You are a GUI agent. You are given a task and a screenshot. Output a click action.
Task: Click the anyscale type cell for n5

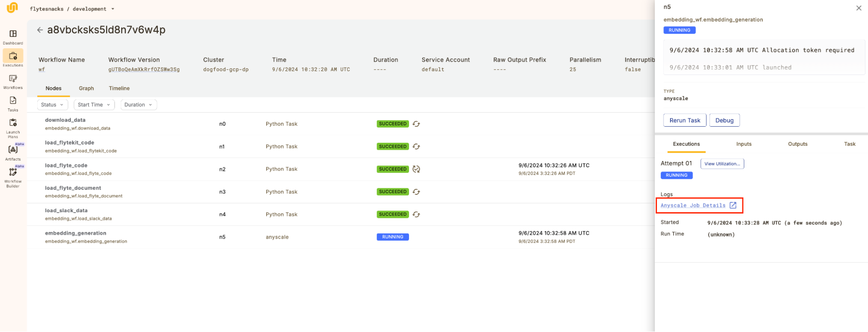click(277, 237)
